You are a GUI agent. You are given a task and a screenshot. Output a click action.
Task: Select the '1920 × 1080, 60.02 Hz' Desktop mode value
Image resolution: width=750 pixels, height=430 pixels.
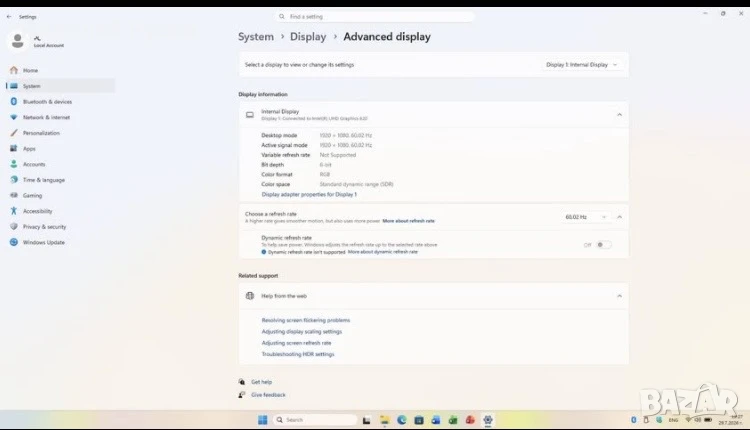click(x=345, y=135)
